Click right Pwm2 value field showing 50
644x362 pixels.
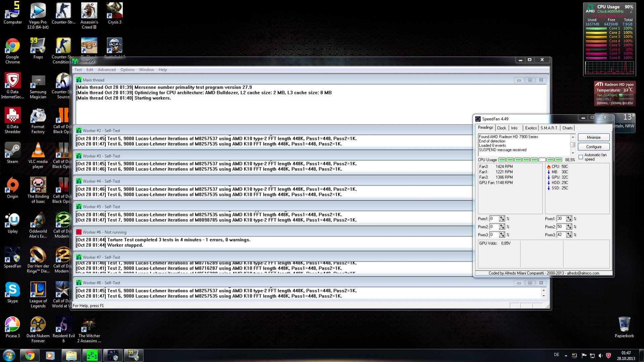561,227
